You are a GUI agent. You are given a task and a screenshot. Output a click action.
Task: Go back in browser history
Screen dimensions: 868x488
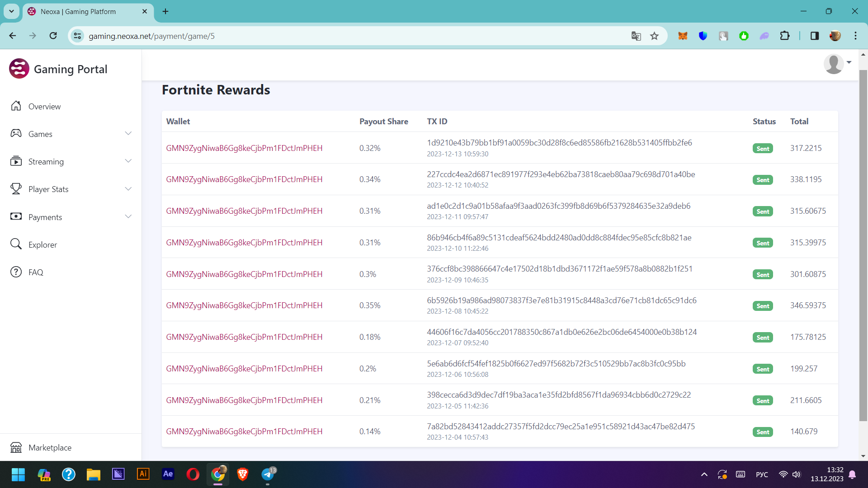pos(13,36)
